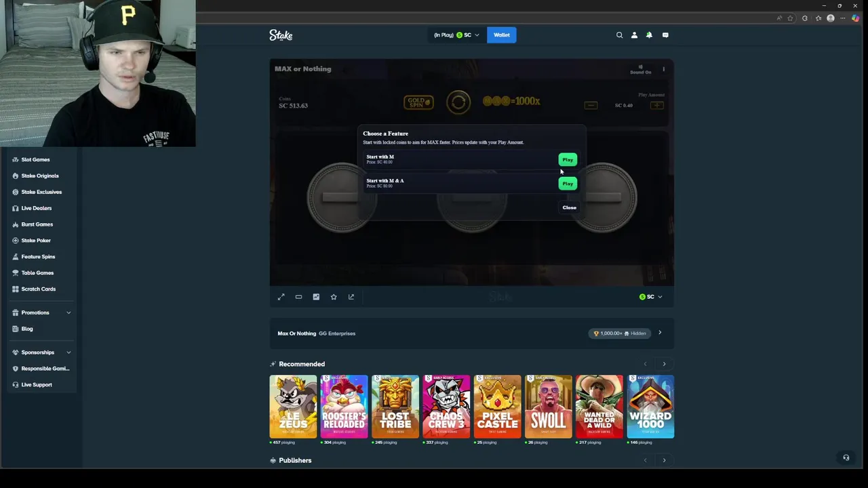Toggle the Sound On speaker
The image size is (868, 488).
(640, 68)
